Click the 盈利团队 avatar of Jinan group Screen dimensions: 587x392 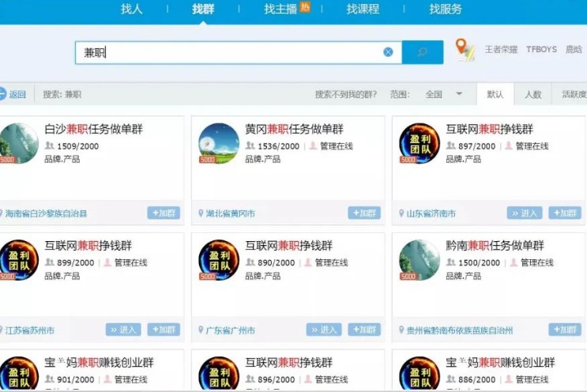click(x=419, y=143)
